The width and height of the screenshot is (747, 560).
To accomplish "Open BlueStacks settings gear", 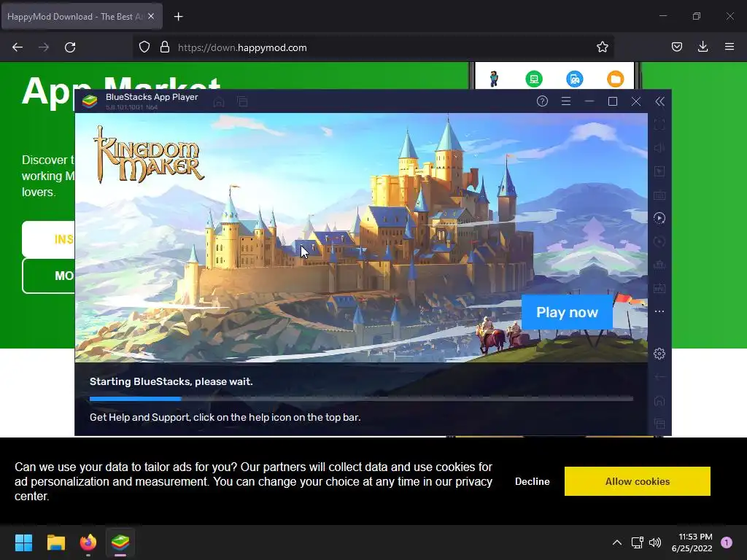I will click(659, 354).
